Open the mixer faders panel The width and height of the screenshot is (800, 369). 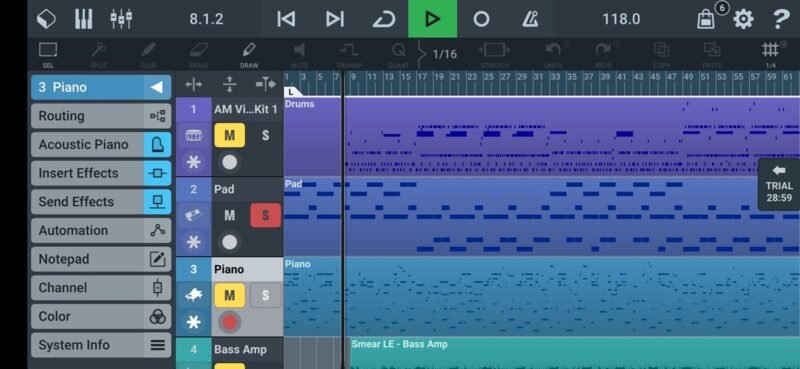tap(121, 19)
